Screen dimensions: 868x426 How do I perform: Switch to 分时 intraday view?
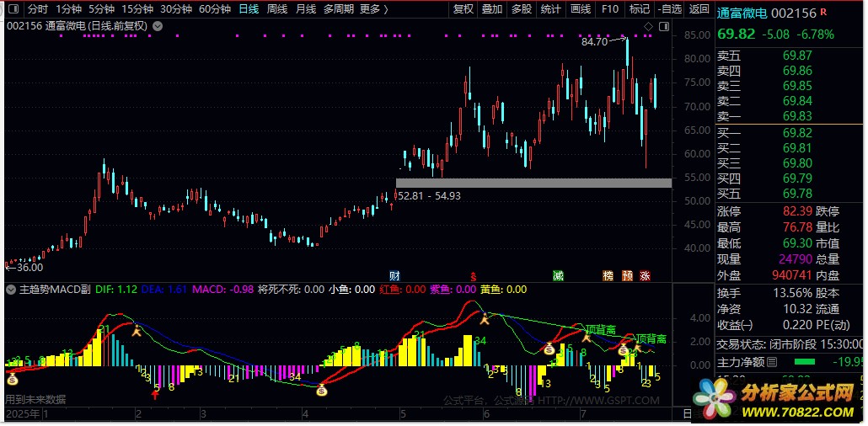[38, 9]
